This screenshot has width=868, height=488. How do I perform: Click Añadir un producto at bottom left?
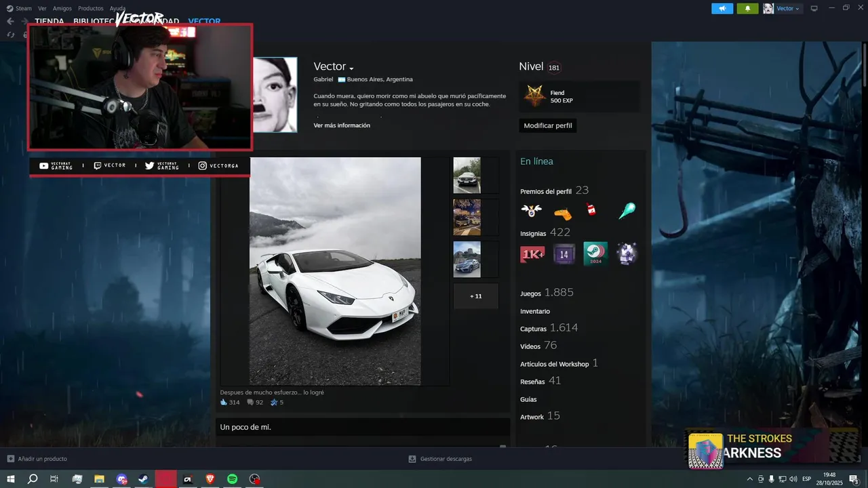click(37, 459)
